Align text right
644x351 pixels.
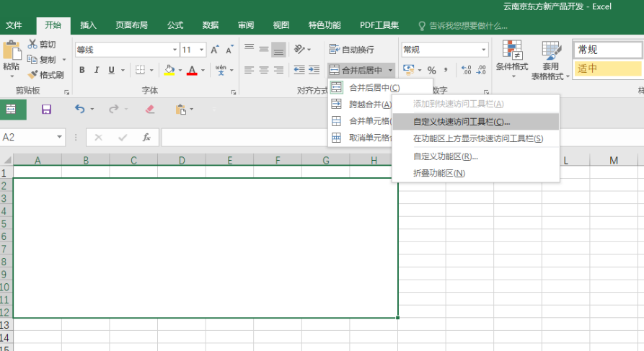(278, 70)
